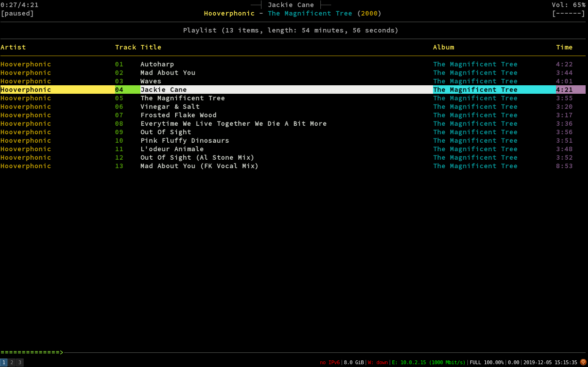Image resolution: width=588 pixels, height=367 pixels.
Task: Click the Playlist summary header line
Action: click(x=291, y=30)
